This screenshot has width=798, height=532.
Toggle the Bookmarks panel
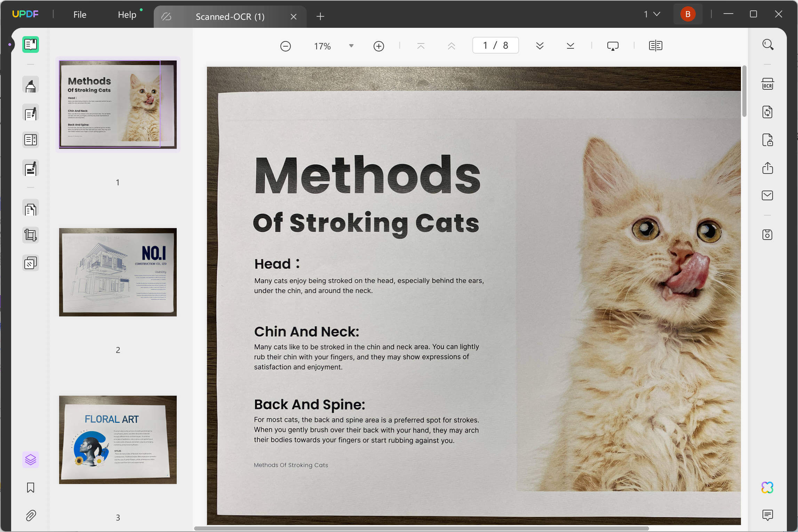pos(31,487)
